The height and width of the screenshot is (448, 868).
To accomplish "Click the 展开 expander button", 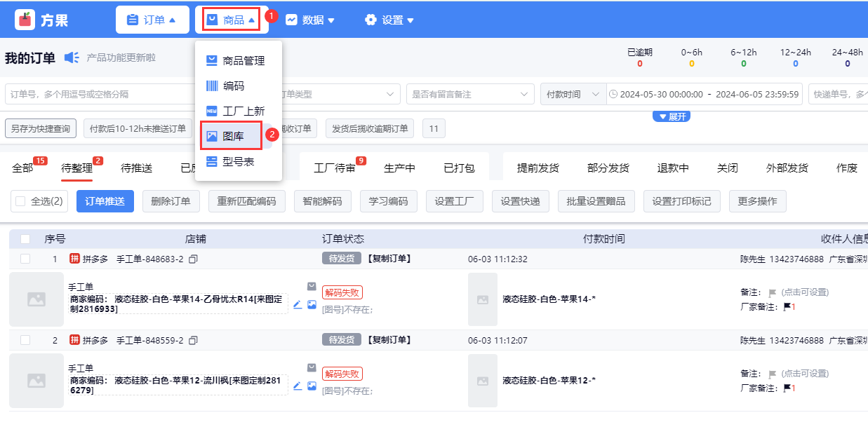I will point(672,116).
